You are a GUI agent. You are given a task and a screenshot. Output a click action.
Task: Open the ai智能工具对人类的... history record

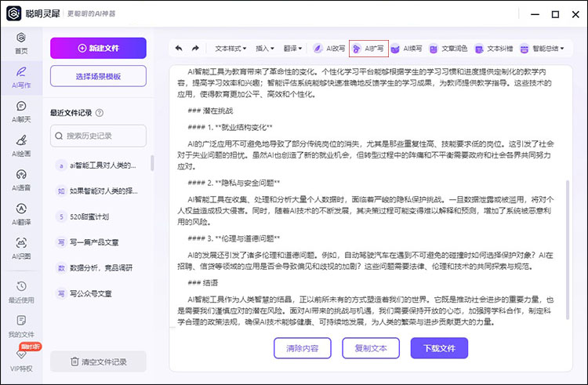pos(98,165)
